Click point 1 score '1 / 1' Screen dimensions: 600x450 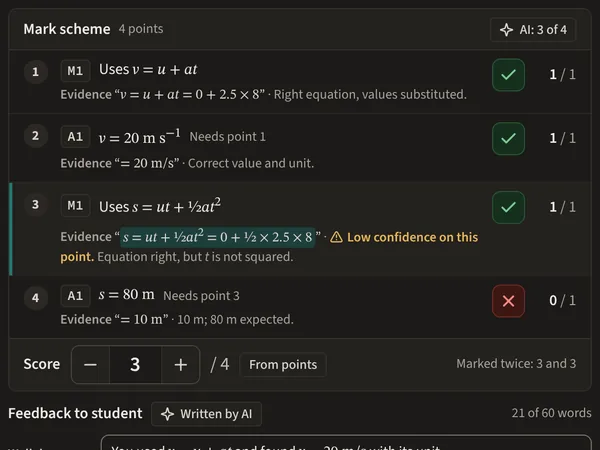click(562, 75)
